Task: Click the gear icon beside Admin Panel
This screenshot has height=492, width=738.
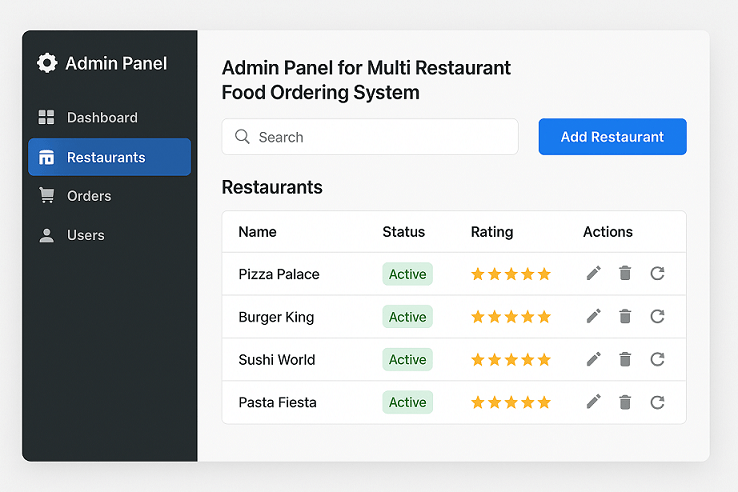Action: coord(47,63)
